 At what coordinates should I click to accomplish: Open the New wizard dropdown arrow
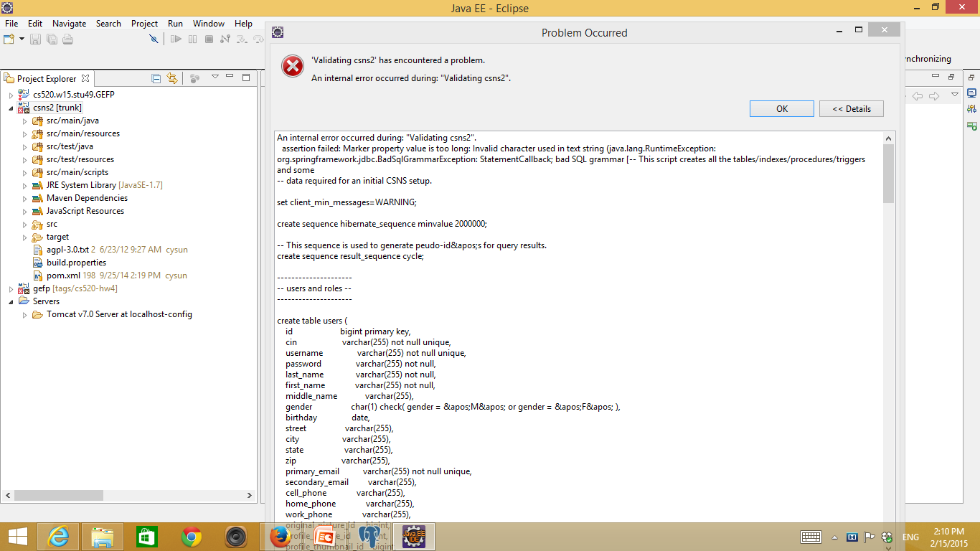point(22,39)
